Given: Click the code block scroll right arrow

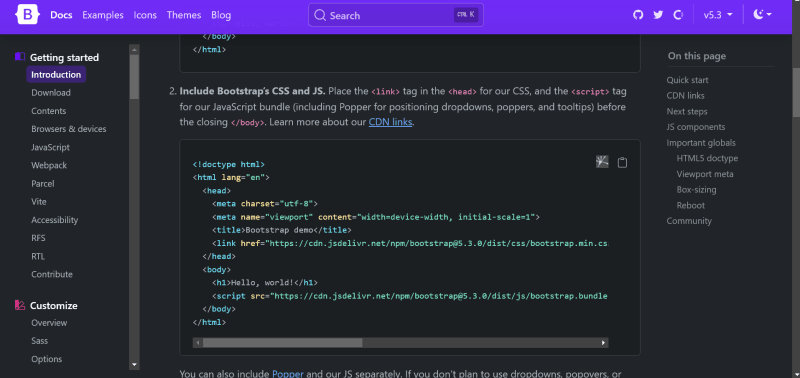Looking at the screenshot, I should (604, 343).
